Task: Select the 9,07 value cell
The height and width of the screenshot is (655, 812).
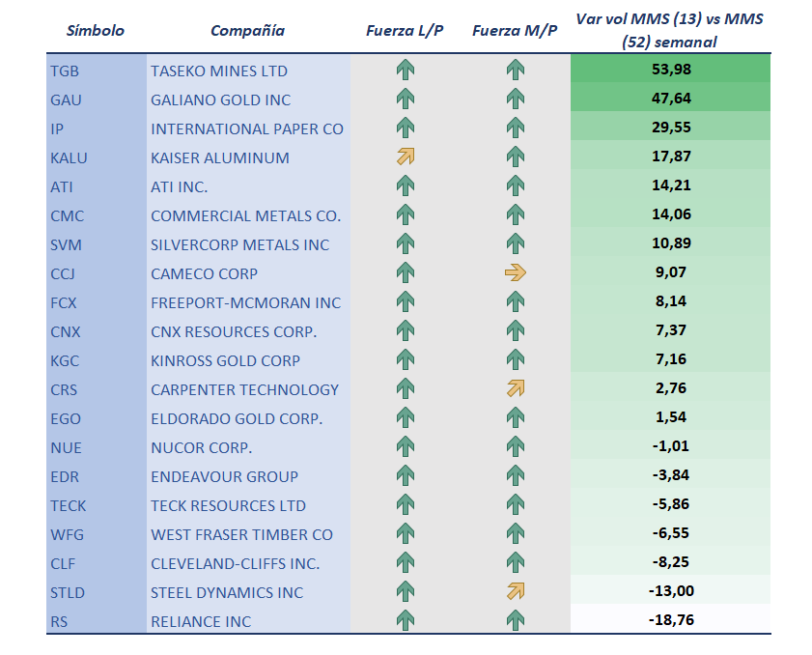Action: [x=671, y=272]
